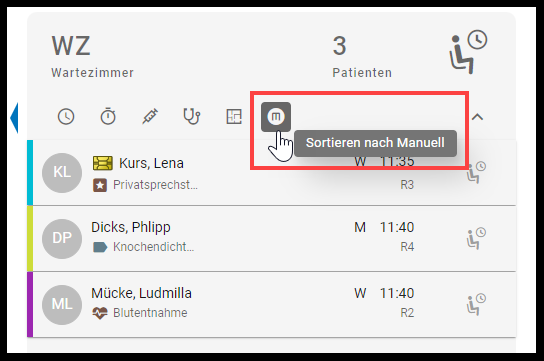The width and height of the screenshot is (544, 361).
Task: Click the waiting status icon for Mücke, Ludmilla
Action: pyautogui.click(x=476, y=304)
